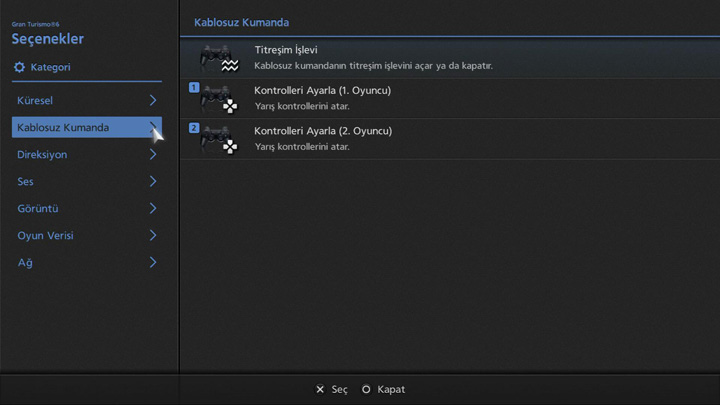Expand the Direksiyon category chevron

pos(153,155)
